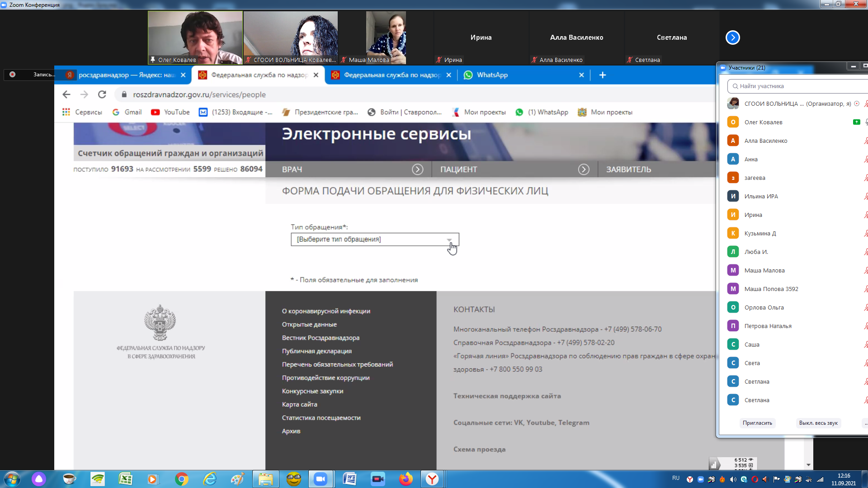
Task: Expand the Тип обращения dropdown
Action: coord(375,239)
